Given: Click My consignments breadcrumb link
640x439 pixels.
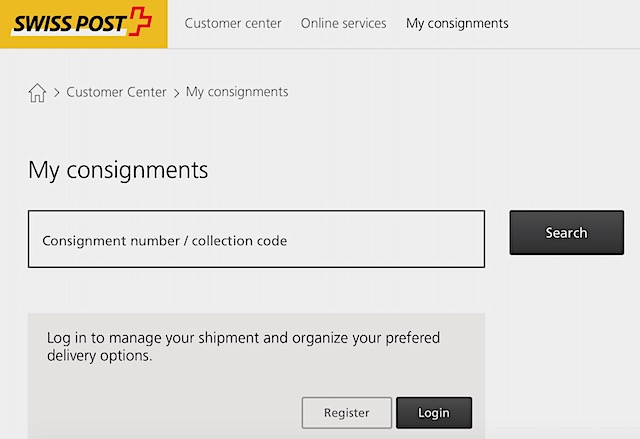Looking at the screenshot, I should coord(237,92).
